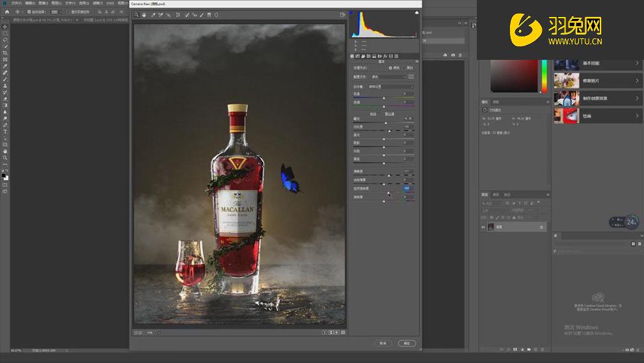Open the auto-select layer/group dropdown
This screenshot has height=363, width=644.
click(56, 12)
